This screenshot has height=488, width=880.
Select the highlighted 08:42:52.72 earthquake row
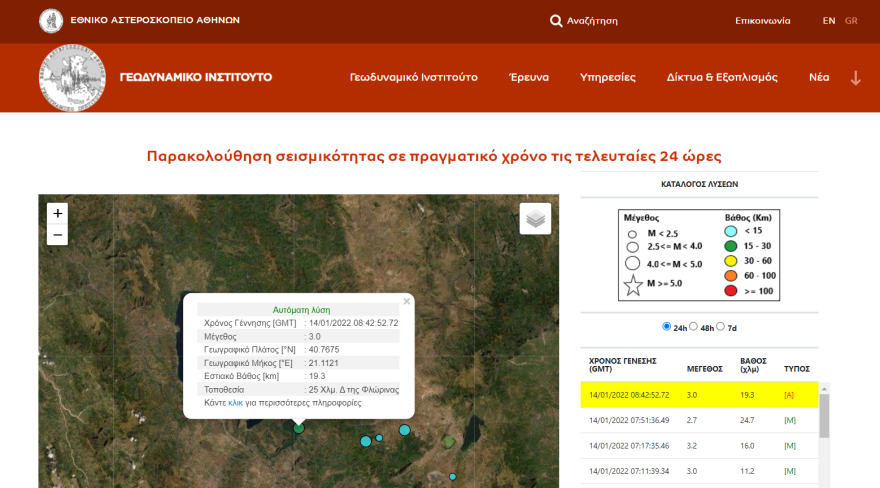click(699, 395)
